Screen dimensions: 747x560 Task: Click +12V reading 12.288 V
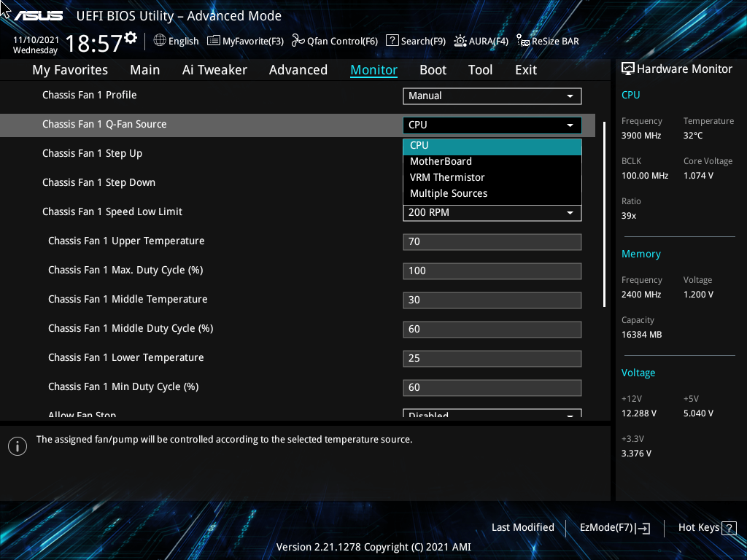[638, 413]
